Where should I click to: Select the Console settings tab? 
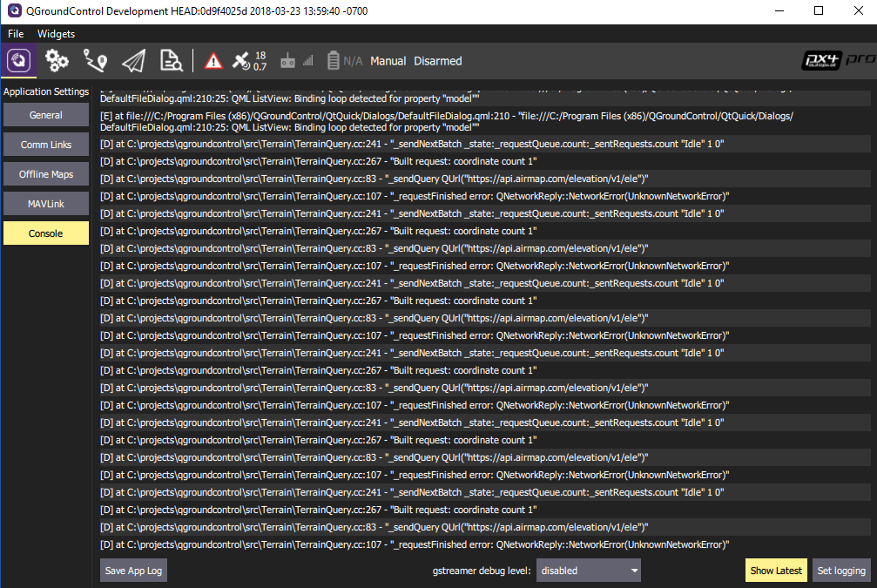[x=46, y=233]
